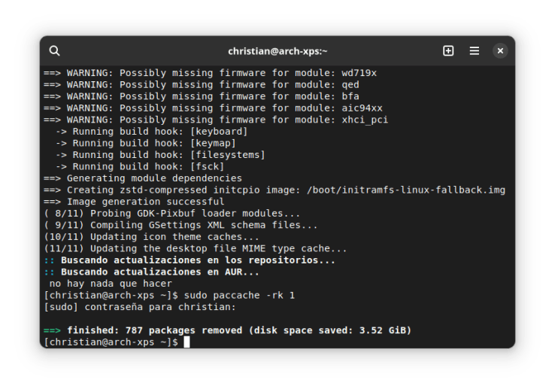Click the '[filesystems]' build hook text
555x392 pixels.
(x=228, y=155)
